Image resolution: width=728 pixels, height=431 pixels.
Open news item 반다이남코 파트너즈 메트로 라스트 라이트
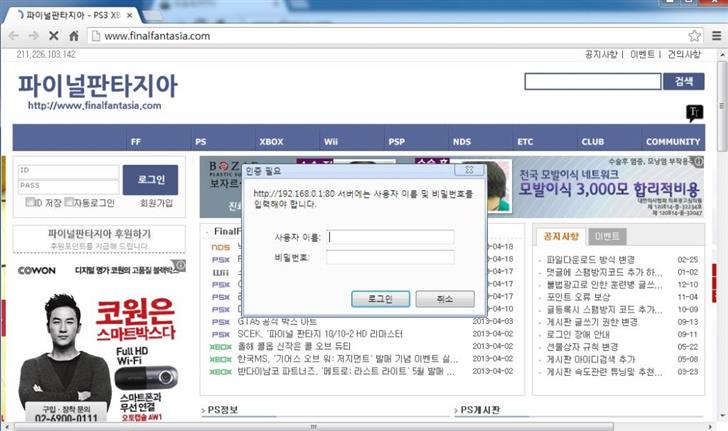click(x=346, y=372)
